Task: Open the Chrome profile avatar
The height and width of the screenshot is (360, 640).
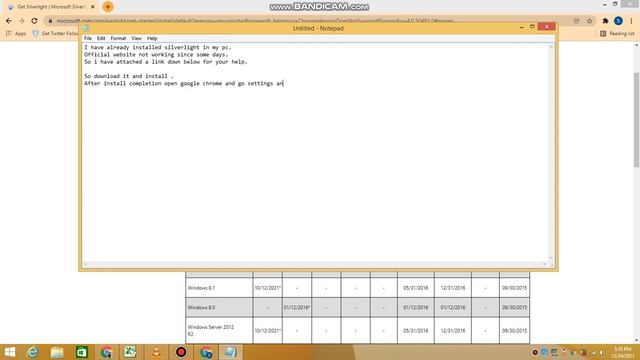Action: [618, 21]
